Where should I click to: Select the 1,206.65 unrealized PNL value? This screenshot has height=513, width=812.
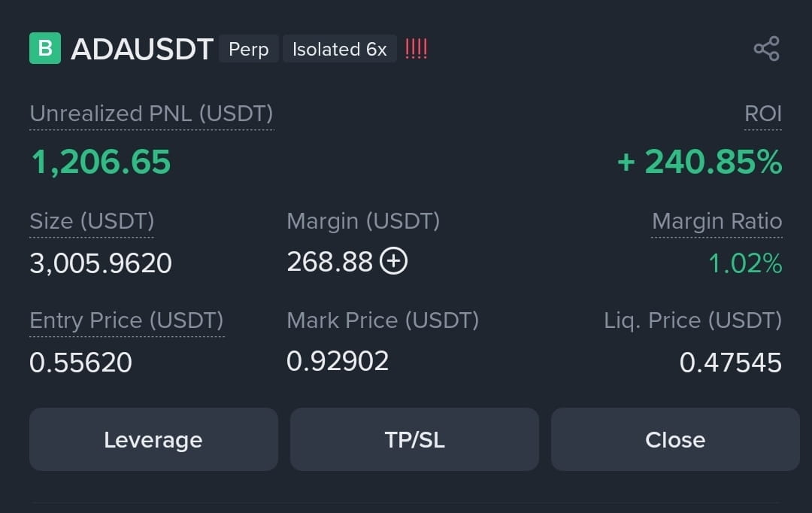(x=101, y=162)
